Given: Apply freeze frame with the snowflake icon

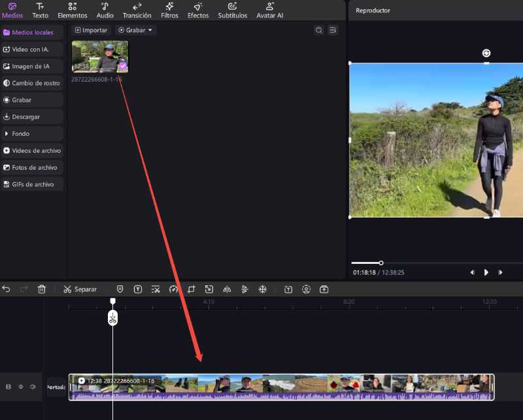Looking at the screenshot, I should 261,289.
